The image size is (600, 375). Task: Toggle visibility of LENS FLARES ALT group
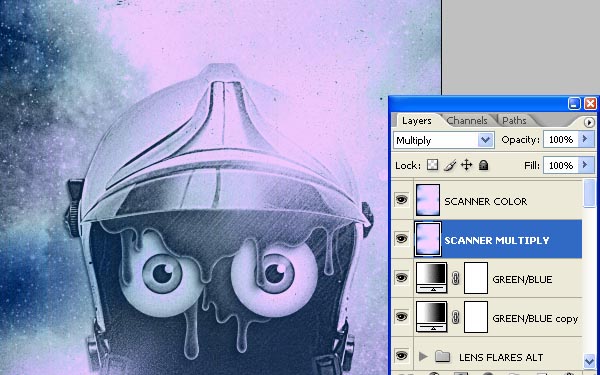(x=401, y=356)
